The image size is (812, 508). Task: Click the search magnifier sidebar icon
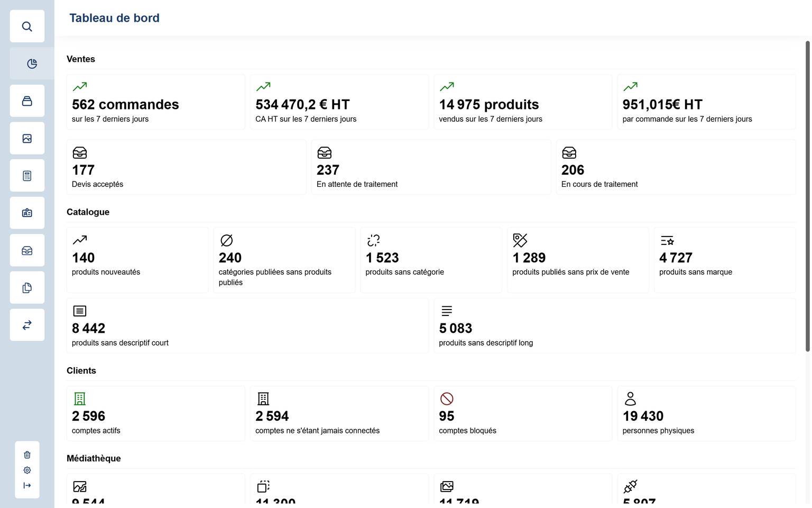(27, 26)
